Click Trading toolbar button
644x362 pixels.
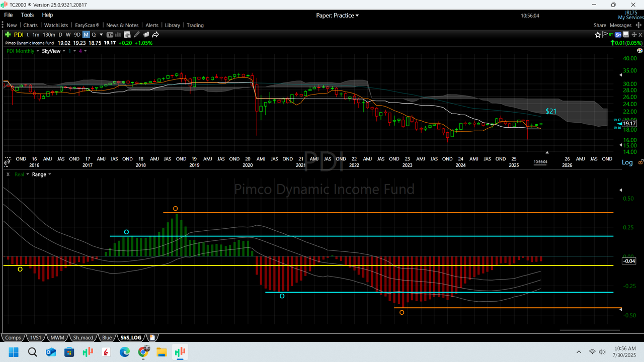pyautogui.click(x=195, y=25)
